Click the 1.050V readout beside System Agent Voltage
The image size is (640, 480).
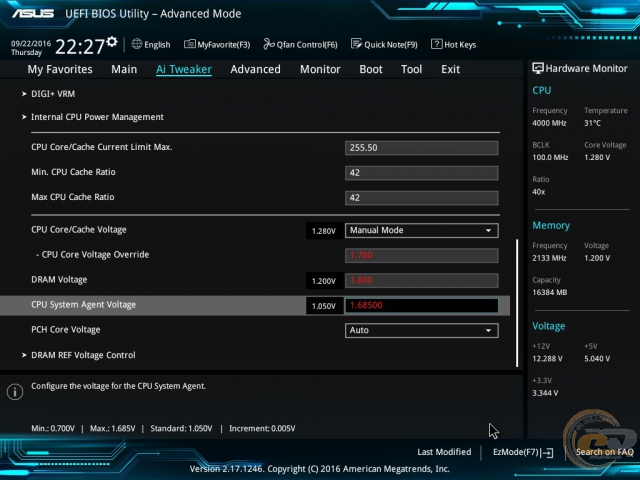pos(324,306)
